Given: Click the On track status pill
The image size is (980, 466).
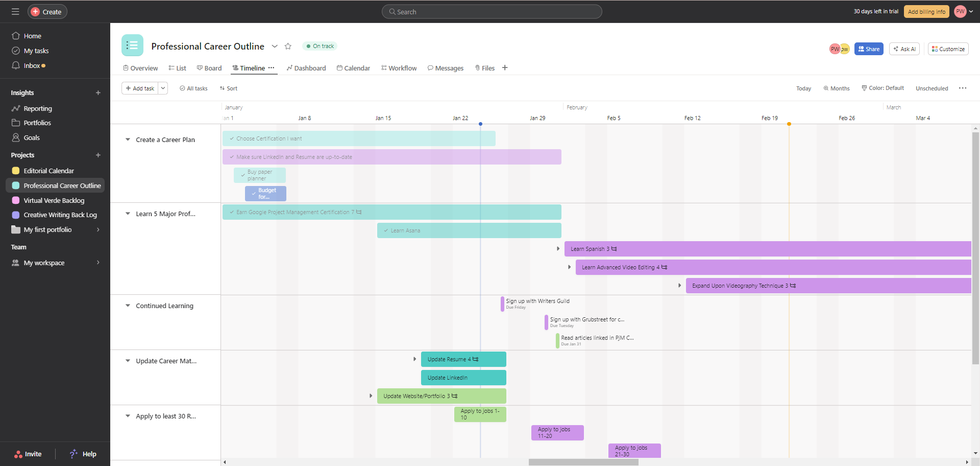Looking at the screenshot, I should pyautogui.click(x=320, y=46).
